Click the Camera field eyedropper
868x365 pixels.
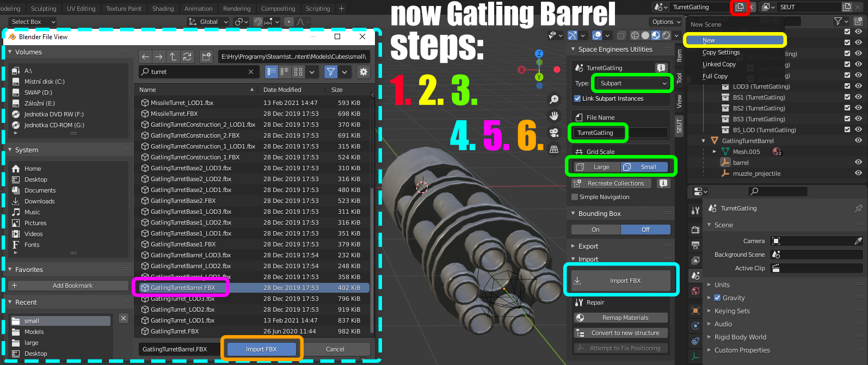pos(858,241)
